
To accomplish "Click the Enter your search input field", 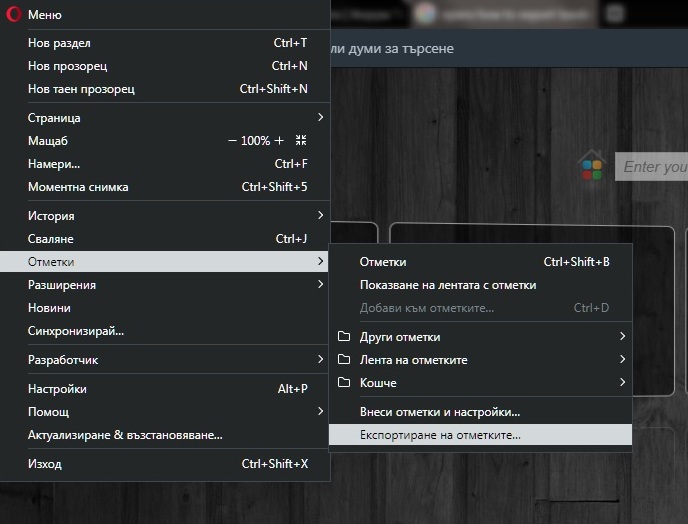I will tap(652, 167).
